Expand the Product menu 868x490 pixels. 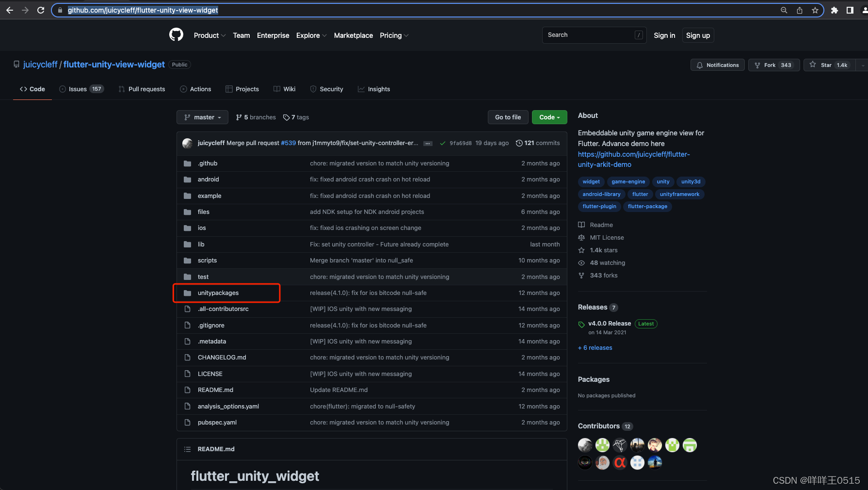(x=209, y=35)
